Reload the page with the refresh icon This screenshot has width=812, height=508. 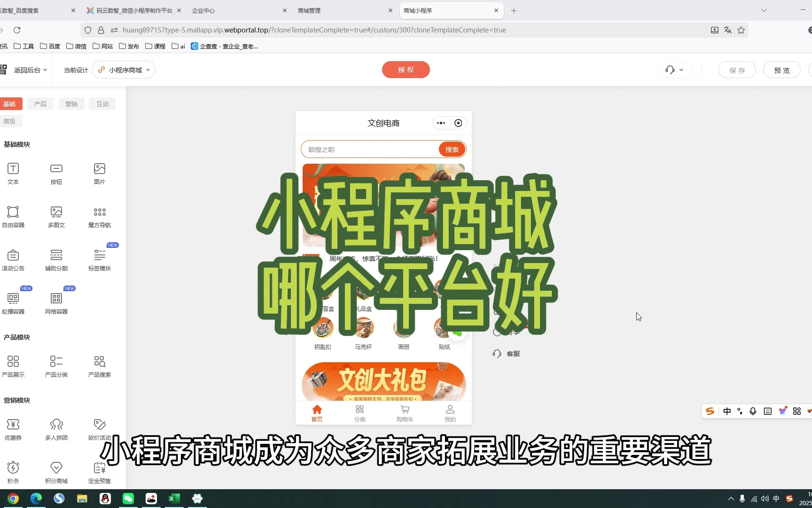[x=17, y=30]
